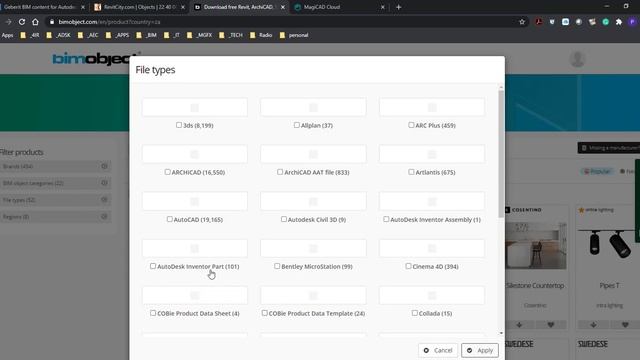Check COBie Product Data Sheet (4)
Screen dimensions: 640x360
(153, 313)
